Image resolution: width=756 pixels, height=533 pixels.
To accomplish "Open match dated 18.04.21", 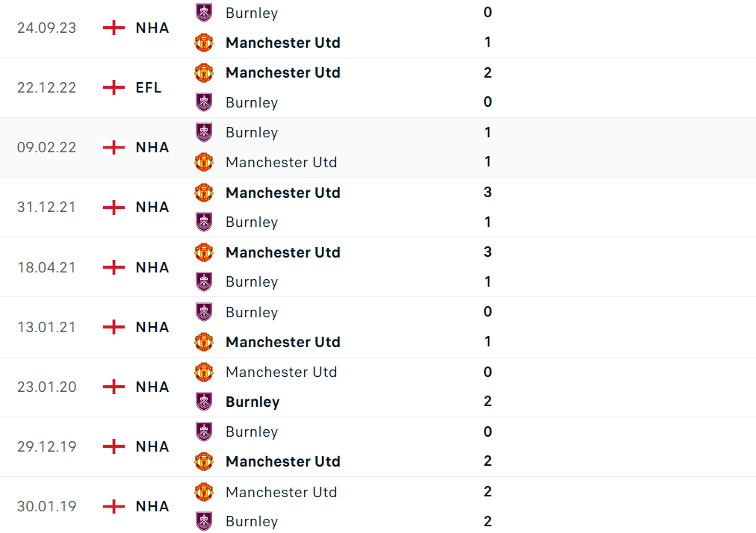I will 46,267.
